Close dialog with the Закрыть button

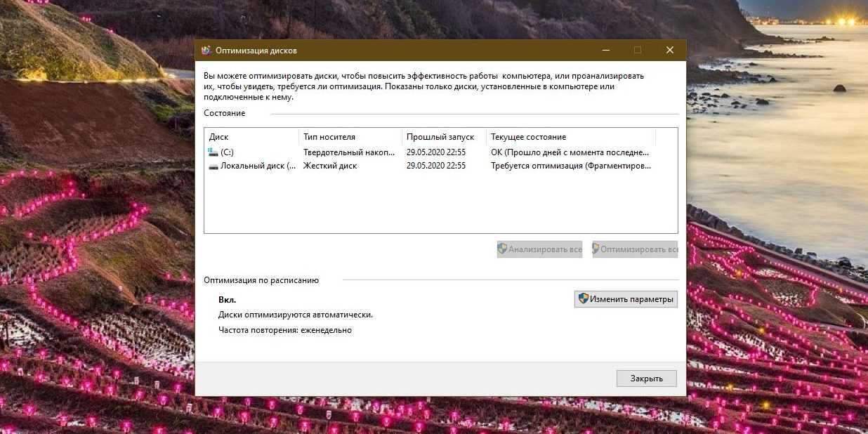pyautogui.click(x=647, y=378)
